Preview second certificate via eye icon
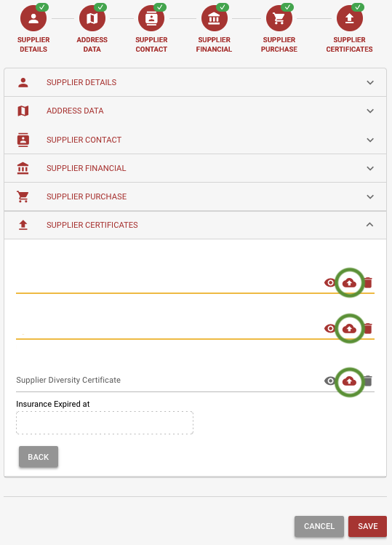 329,328
